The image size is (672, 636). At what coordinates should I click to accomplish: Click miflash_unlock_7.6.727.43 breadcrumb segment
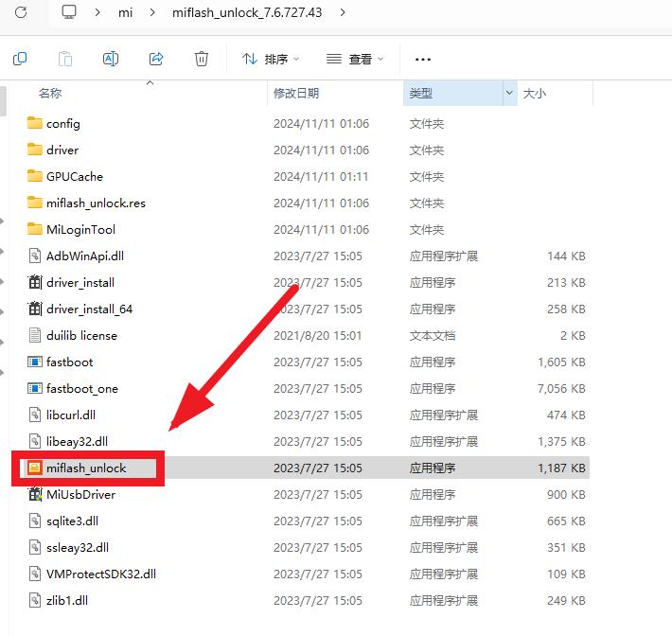pos(247,12)
